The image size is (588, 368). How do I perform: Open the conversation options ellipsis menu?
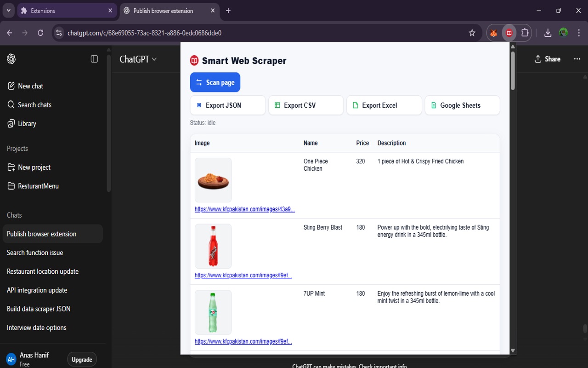coord(577,59)
